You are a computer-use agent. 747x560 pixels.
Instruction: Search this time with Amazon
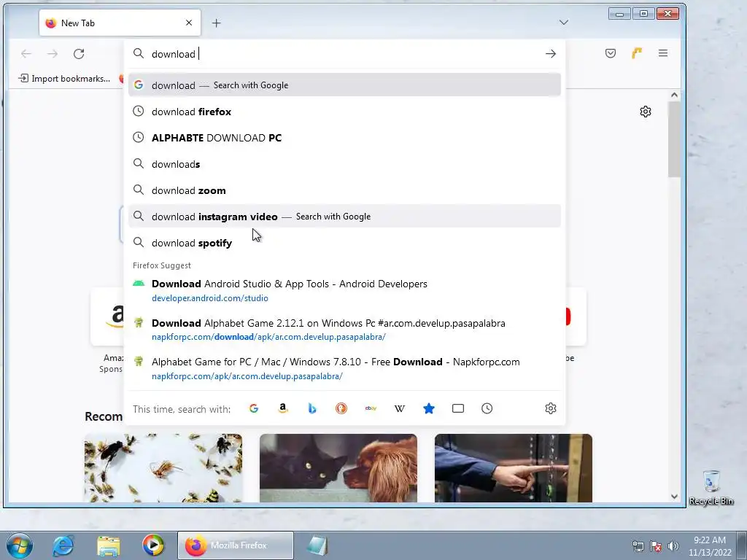point(283,408)
